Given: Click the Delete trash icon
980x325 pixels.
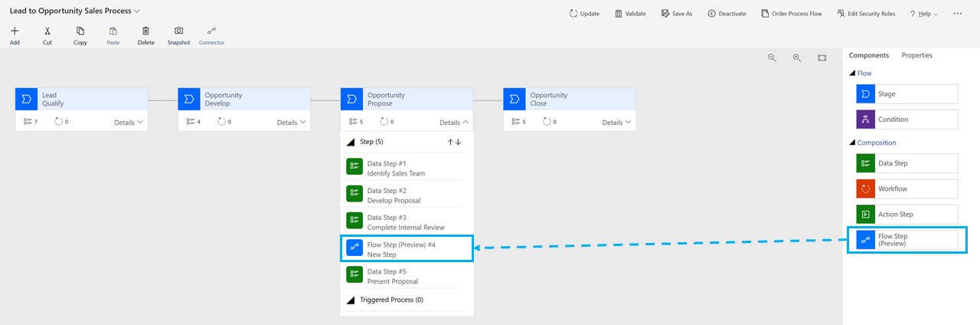Looking at the screenshot, I should coord(145,31).
